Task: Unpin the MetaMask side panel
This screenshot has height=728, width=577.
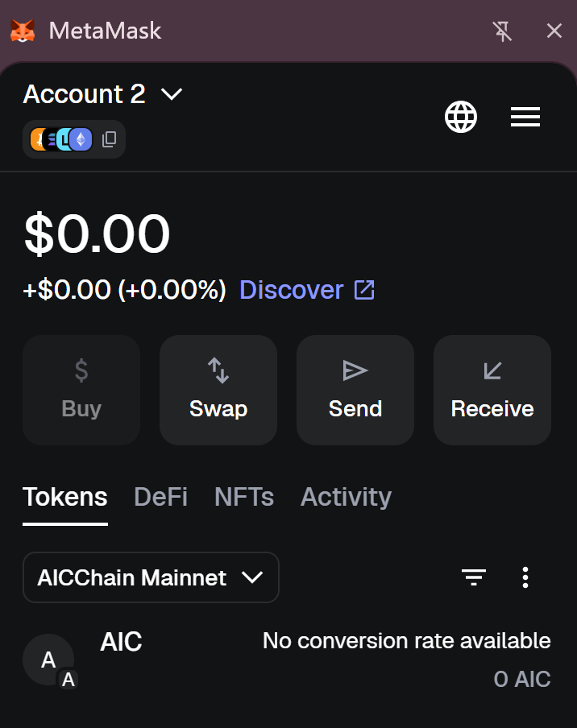Action: point(503,31)
